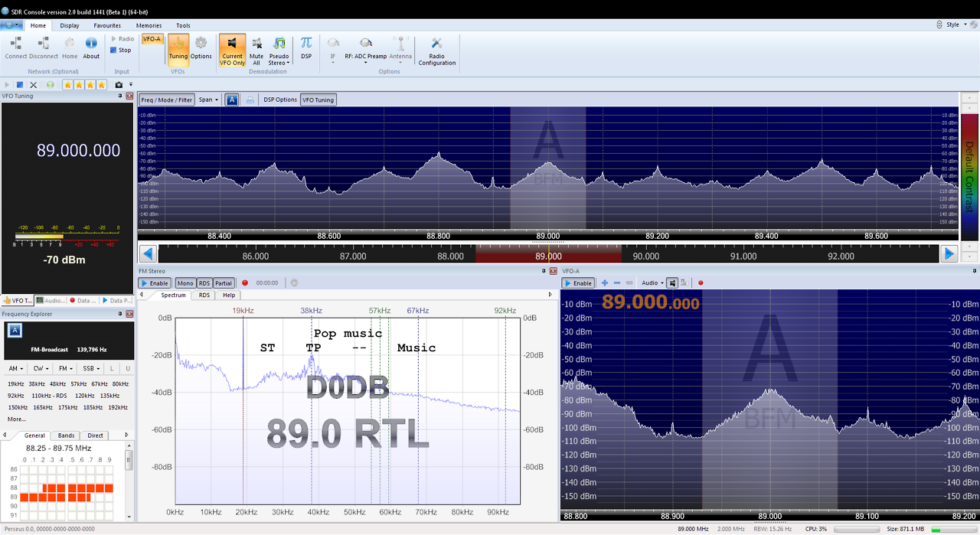Expand the AM mode dropdown
The height and width of the screenshot is (535, 980).
tap(16, 369)
